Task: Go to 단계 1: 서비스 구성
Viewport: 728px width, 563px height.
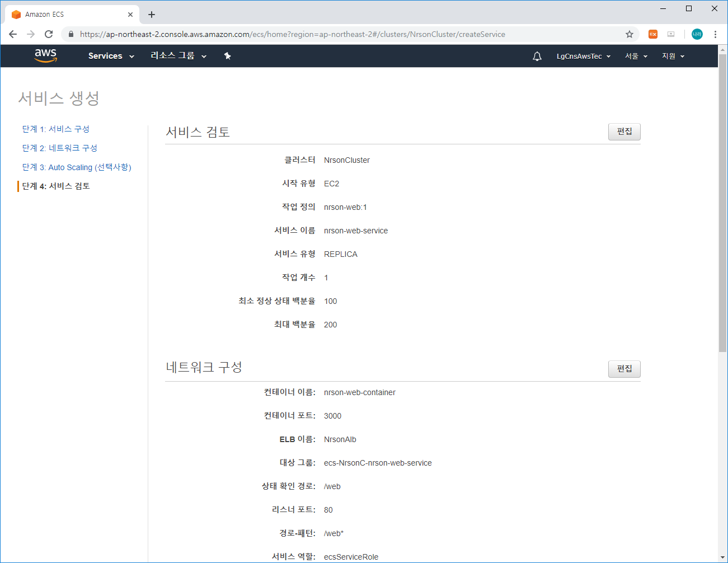Action: click(x=56, y=129)
